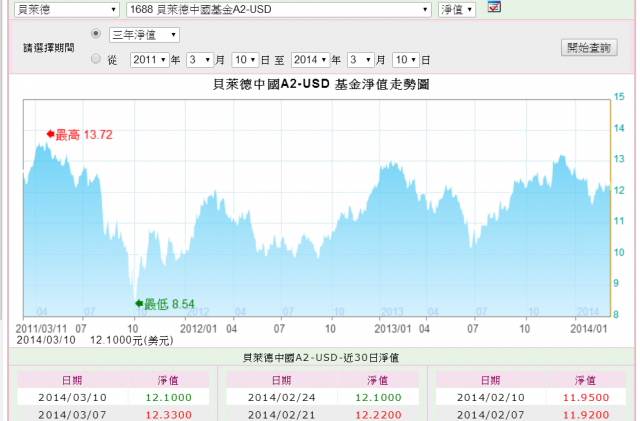Click the 開始查詢 button
Screen dimensions: 640x421
tap(589, 48)
